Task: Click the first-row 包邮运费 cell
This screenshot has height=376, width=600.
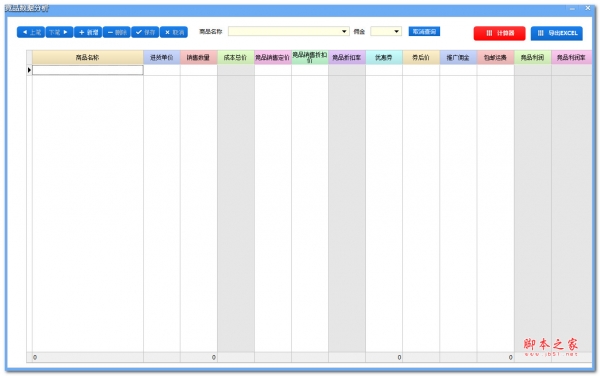Action: 495,70
